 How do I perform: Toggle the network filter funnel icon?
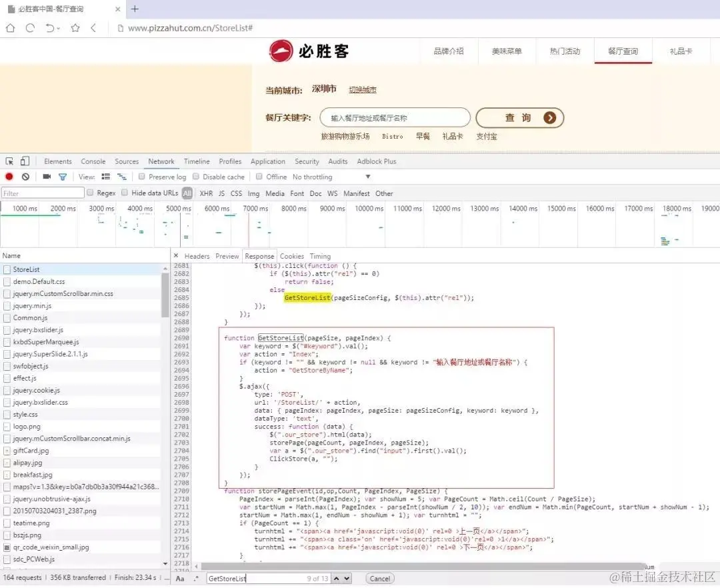(x=63, y=177)
